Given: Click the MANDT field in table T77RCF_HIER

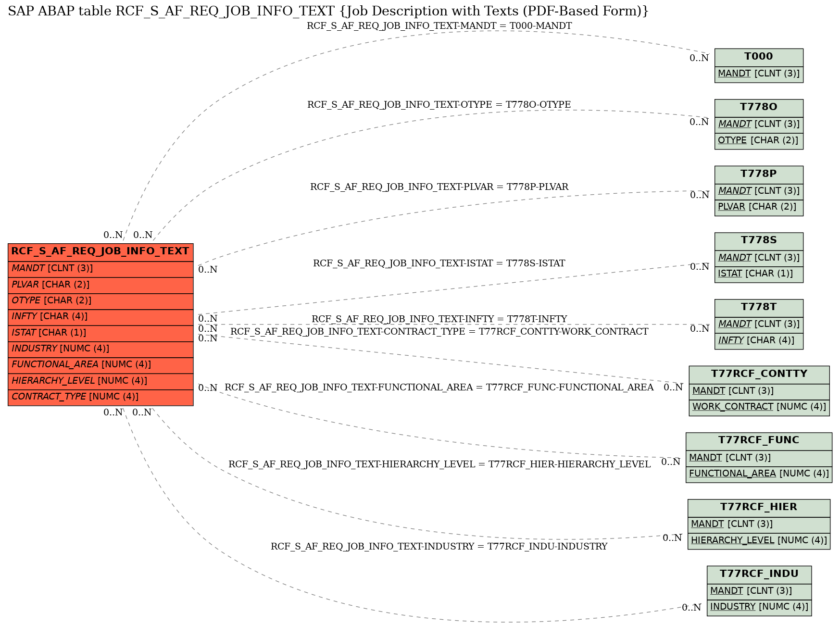Looking at the screenshot, I should click(759, 525).
